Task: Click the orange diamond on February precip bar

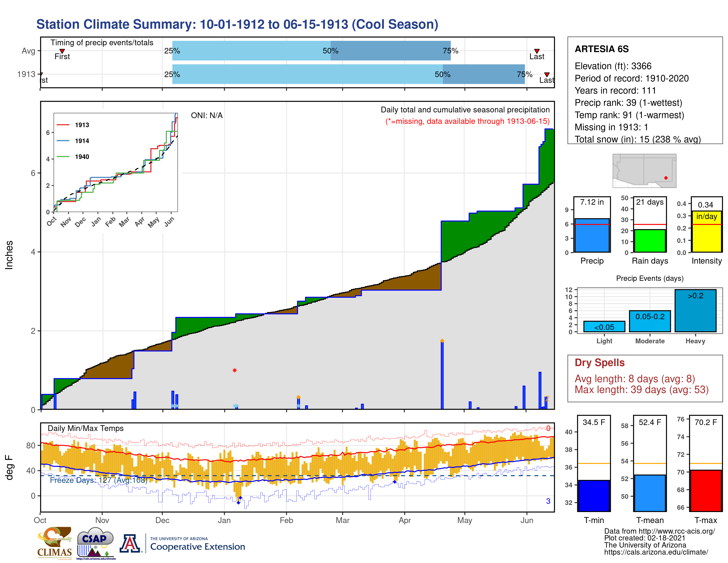Action: (x=298, y=397)
